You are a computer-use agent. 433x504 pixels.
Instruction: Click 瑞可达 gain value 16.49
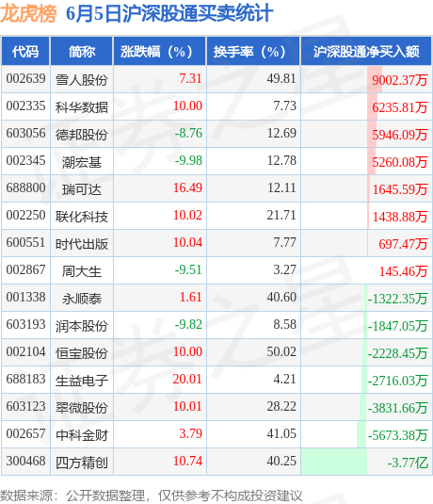(x=187, y=188)
